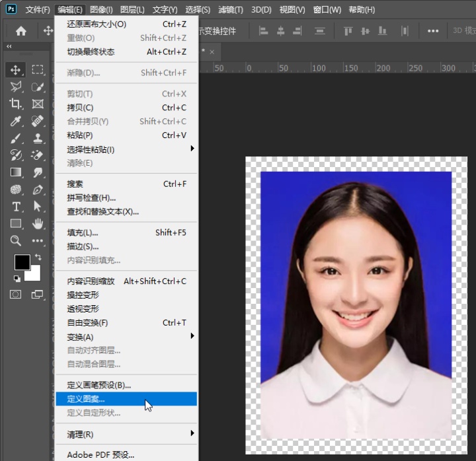The height and width of the screenshot is (461, 476).
Task: Open the 视图(V) menu
Action: tap(292, 10)
